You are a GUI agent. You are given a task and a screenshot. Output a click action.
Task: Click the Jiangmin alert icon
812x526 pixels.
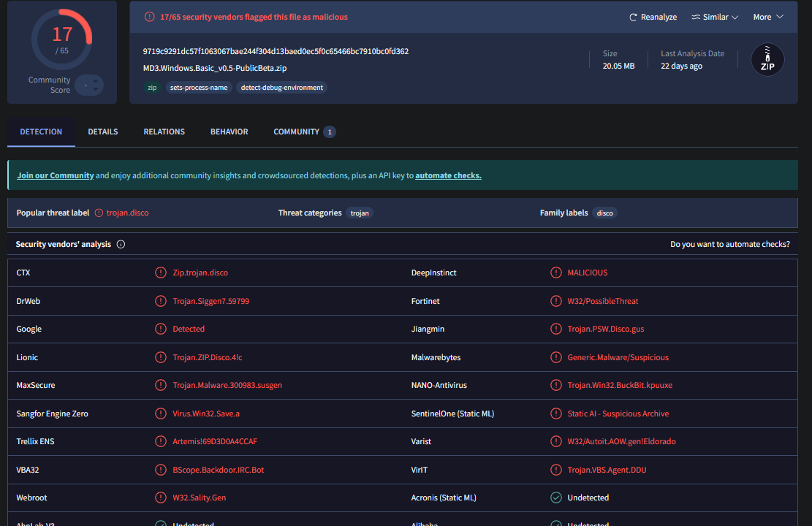point(555,329)
